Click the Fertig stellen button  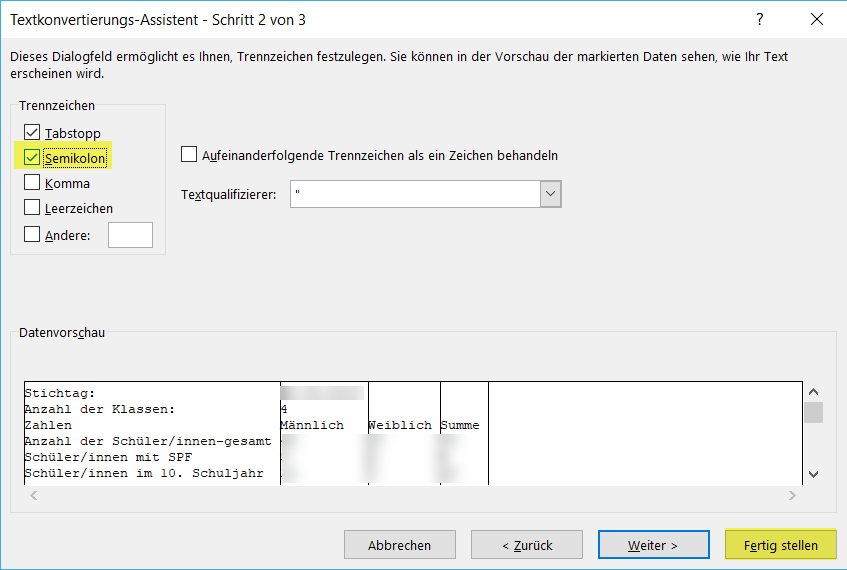coord(780,545)
